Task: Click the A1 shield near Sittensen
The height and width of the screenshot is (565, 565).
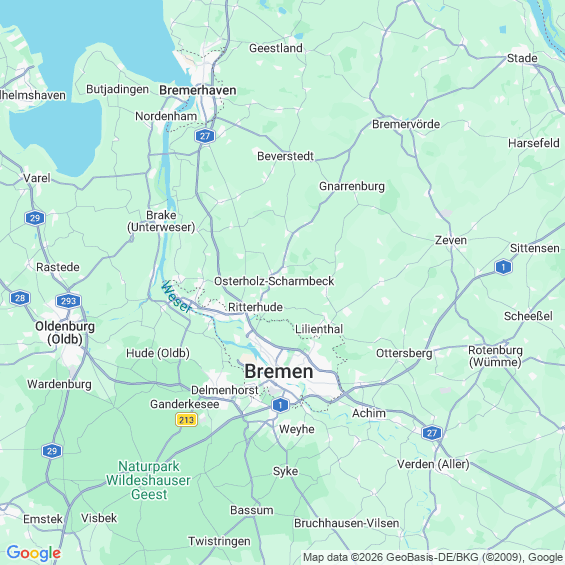Action: click(503, 267)
